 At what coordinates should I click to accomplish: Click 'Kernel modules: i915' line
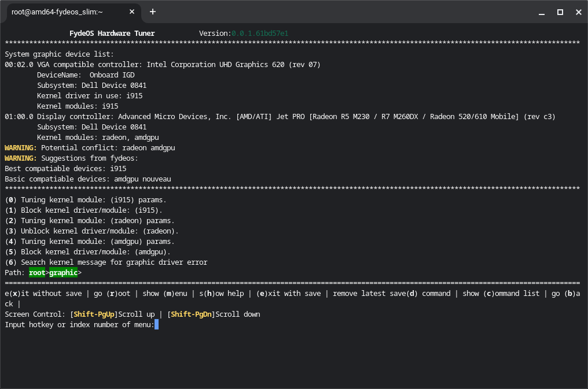(x=78, y=106)
